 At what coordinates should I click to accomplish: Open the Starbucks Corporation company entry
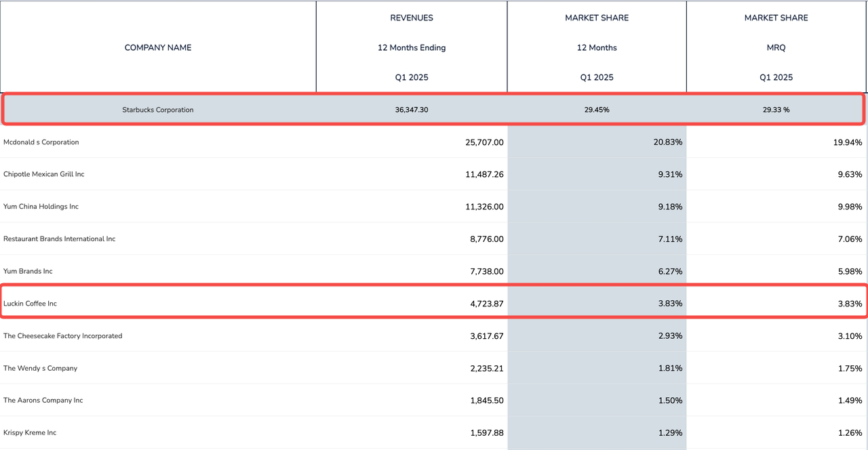point(158,110)
